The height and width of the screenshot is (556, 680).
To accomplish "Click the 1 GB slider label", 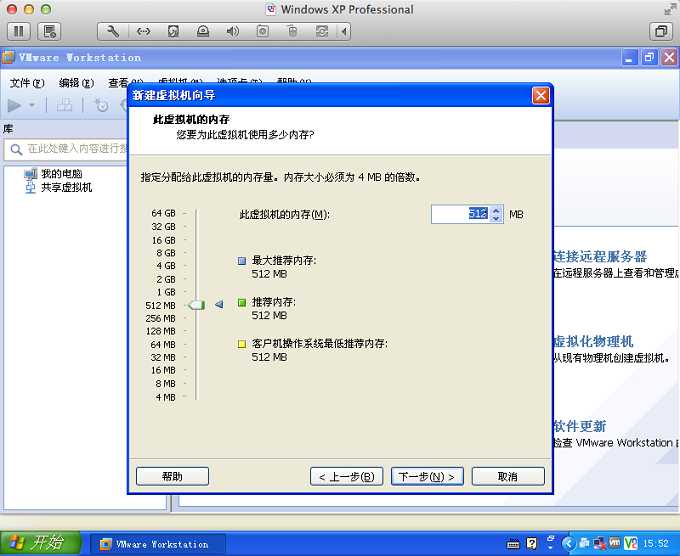I will (x=166, y=292).
